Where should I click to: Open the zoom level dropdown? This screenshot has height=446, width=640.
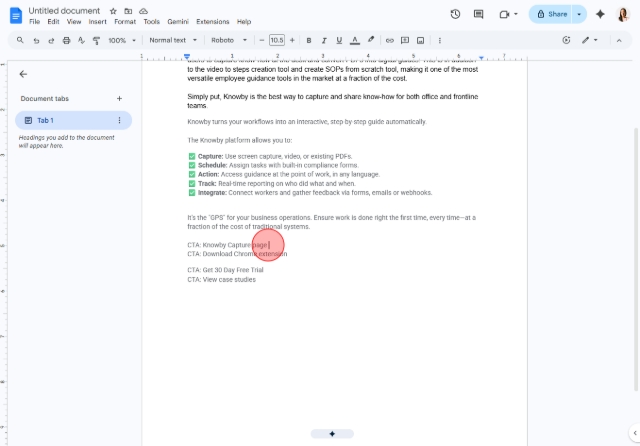click(122, 40)
